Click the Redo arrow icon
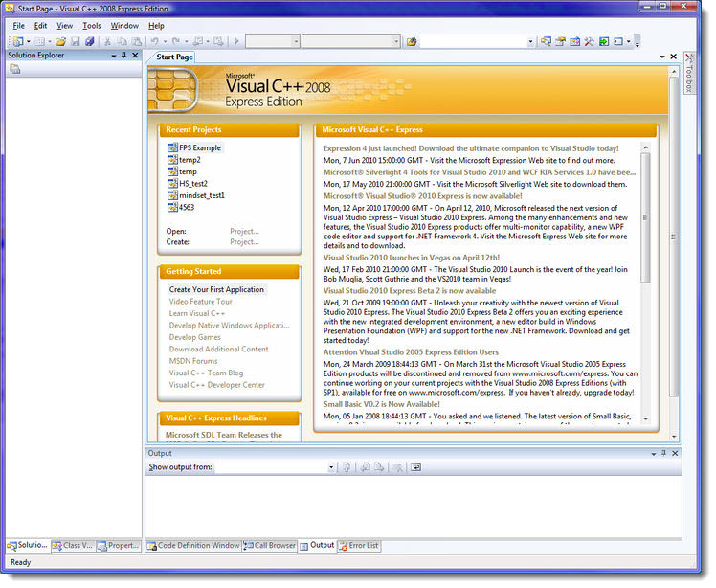The image size is (716, 588). tap(176, 41)
